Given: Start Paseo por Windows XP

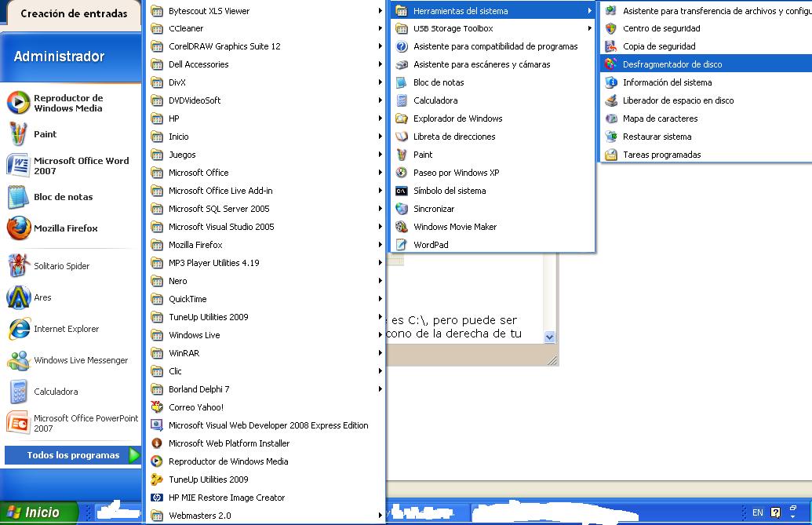Looking at the screenshot, I should pyautogui.click(x=457, y=172).
